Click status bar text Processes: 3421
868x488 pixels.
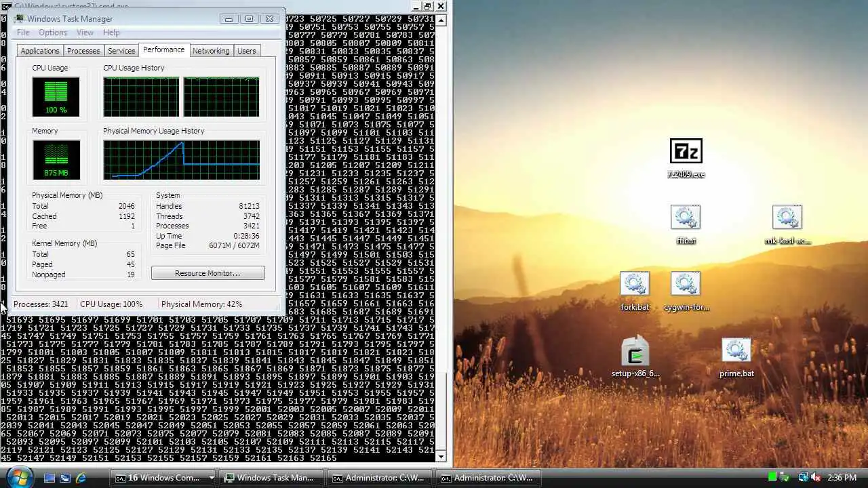click(41, 304)
